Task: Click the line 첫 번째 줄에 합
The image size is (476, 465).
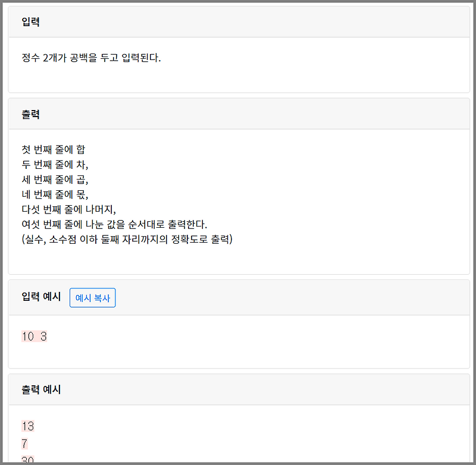Action: tap(54, 149)
